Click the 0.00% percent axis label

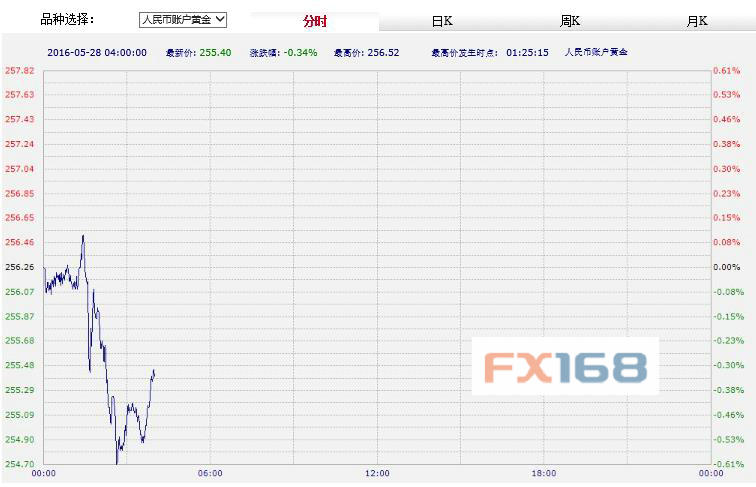tap(726, 268)
